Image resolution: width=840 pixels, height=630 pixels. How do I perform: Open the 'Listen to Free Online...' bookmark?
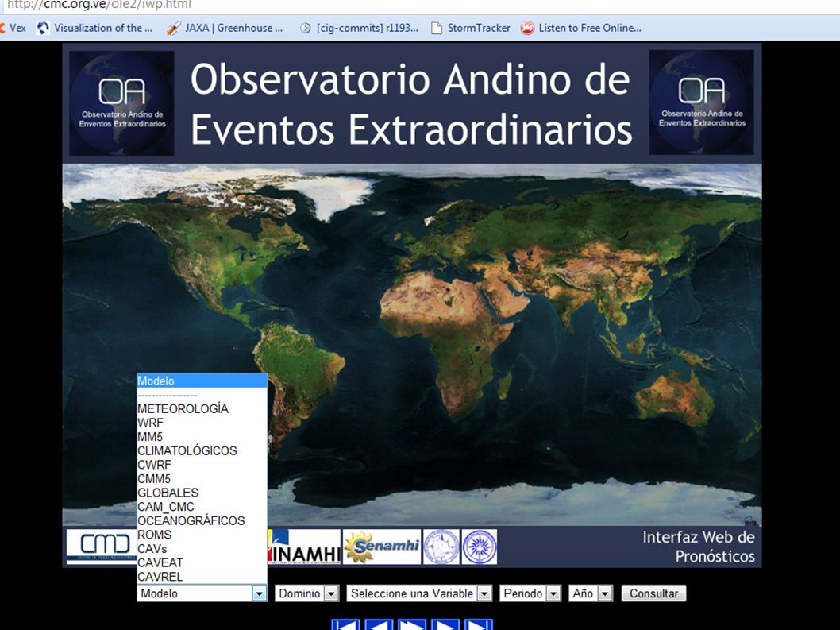pyautogui.click(x=581, y=28)
